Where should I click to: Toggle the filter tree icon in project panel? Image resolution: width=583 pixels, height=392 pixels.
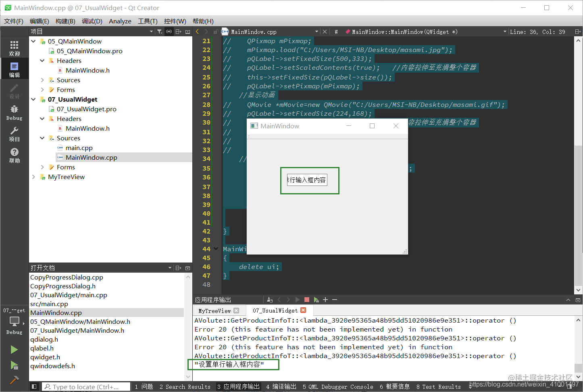tap(160, 31)
